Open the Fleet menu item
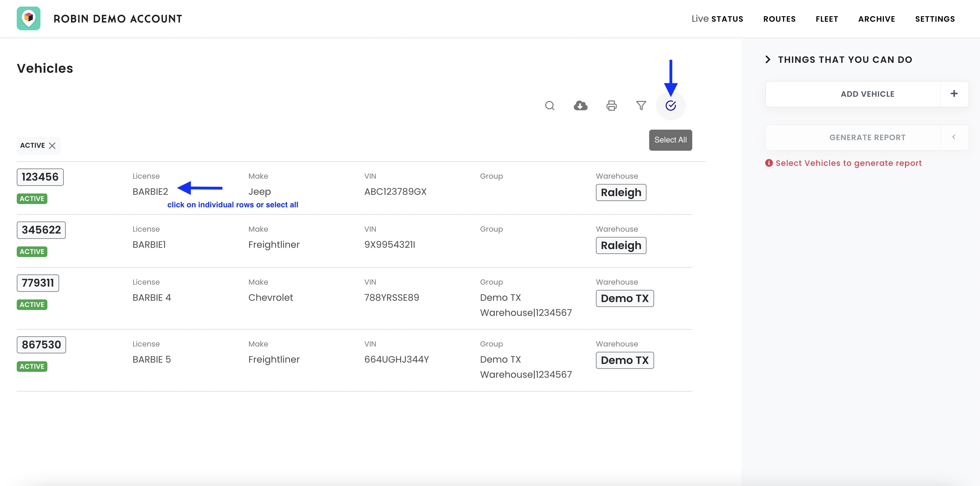 [x=826, y=19]
